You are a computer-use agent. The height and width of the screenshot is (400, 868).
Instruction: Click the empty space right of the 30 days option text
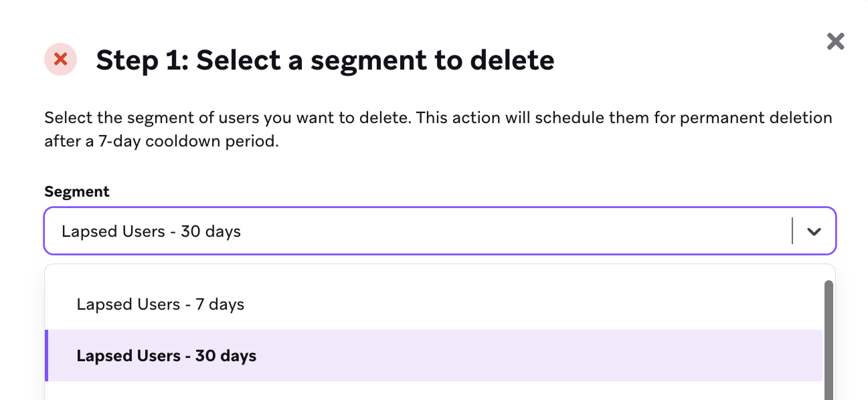click(535, 356)
